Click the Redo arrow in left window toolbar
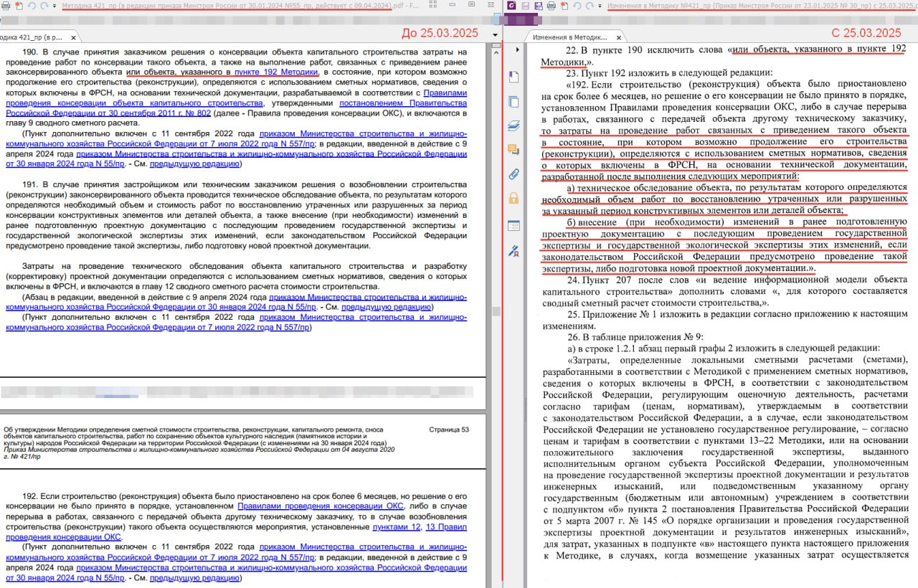918x588 pixels. [44, 6]
